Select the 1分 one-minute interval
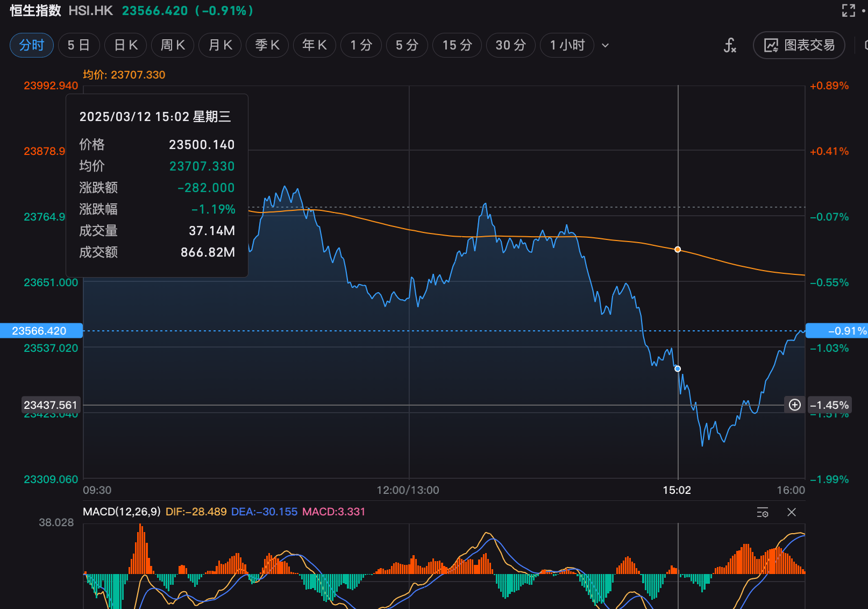 361,45
